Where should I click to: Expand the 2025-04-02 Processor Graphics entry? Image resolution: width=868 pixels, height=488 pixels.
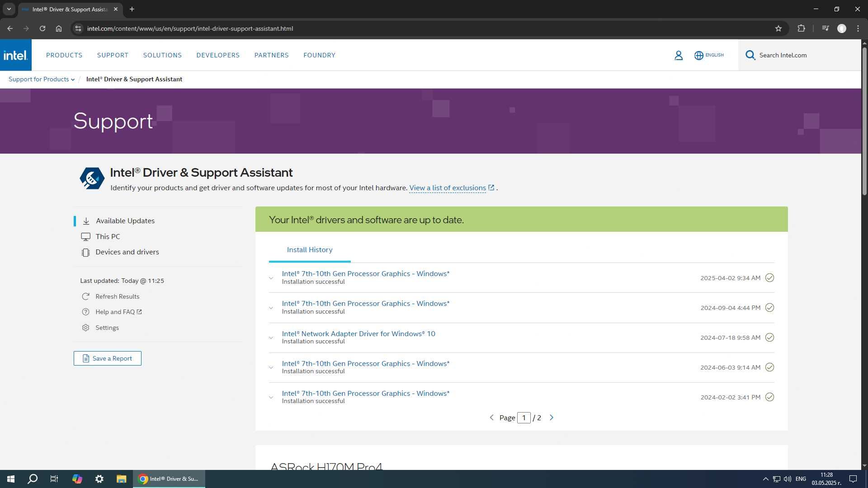[271, 278]
